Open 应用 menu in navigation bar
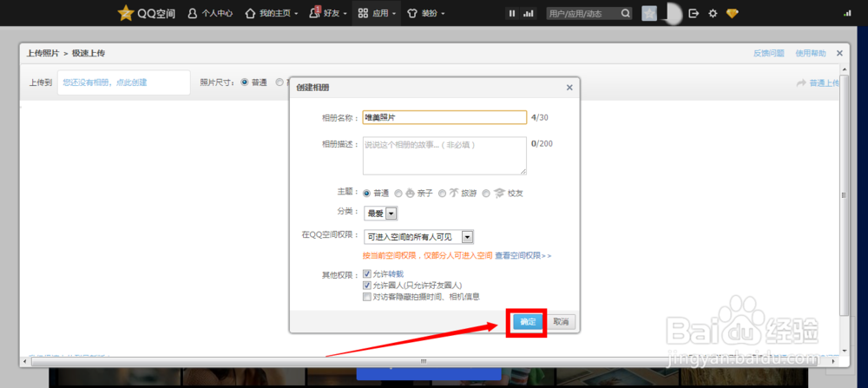 (x=377, y=13)
